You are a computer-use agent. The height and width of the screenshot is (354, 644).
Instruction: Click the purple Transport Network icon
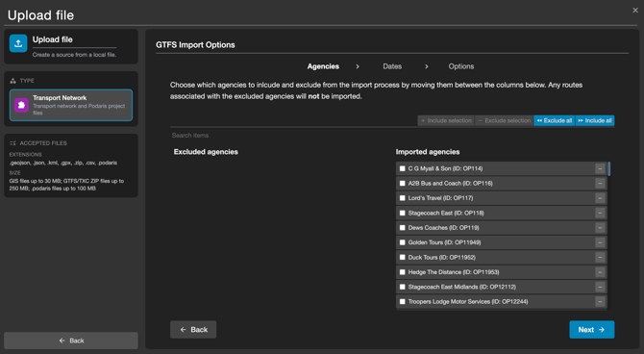point(21,105)
